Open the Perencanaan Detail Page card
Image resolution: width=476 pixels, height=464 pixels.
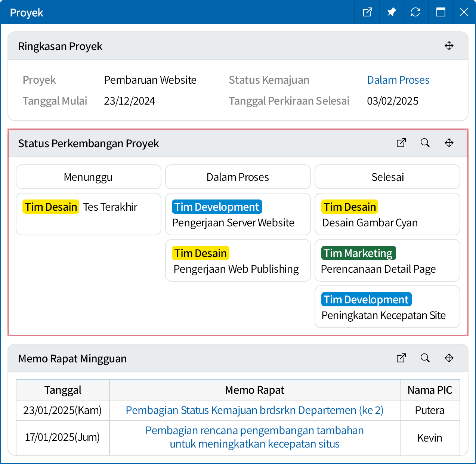(x=387, y=260)
